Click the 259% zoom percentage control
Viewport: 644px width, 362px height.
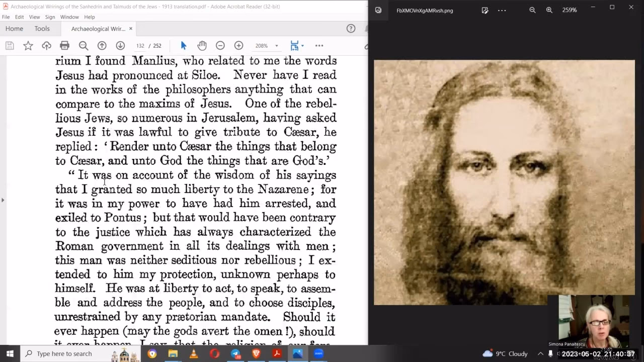click(x=569, y=10)
